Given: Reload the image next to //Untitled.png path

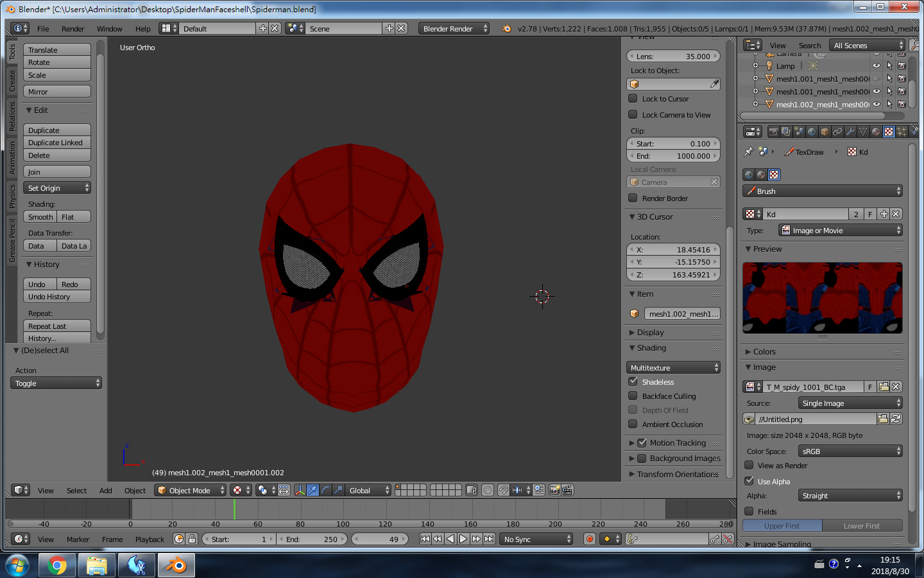Looking at the screenshot, I should [x=896, y=419].
